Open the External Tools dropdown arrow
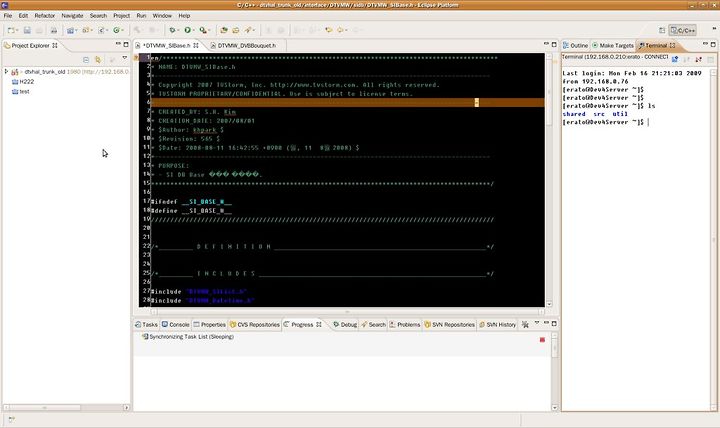This screenshot has height=428, width=720. point(209,30)
